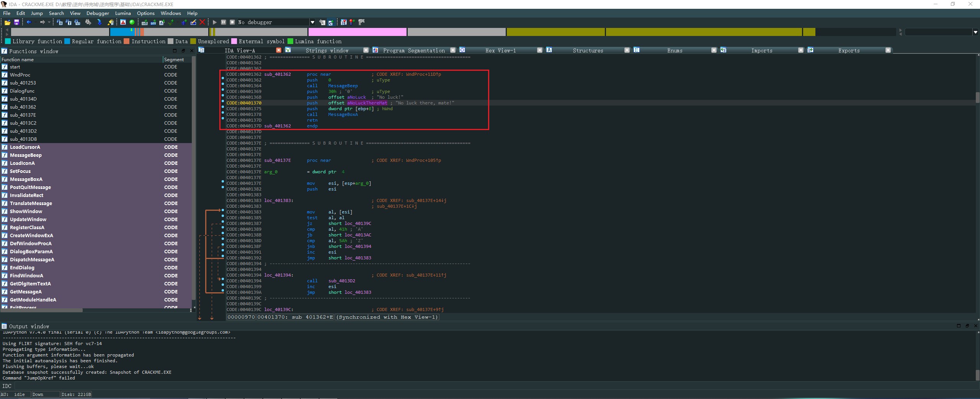The height and width of the screenshot is (399, 980).
Task: Click the blue down-arrow jump icon
Action: (x=100, y=23)
